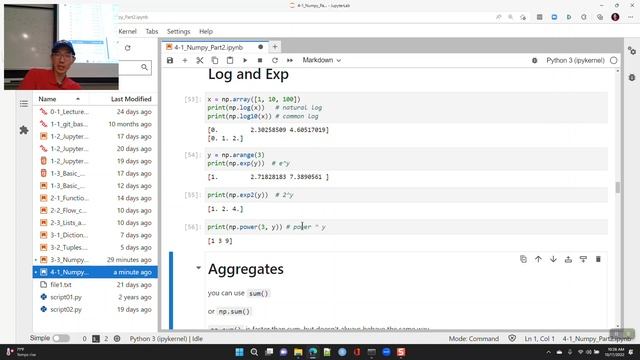Viewport: 640px width, 360px height.
Task: Open the property inspector gears icon
Action: coord(632,51)
